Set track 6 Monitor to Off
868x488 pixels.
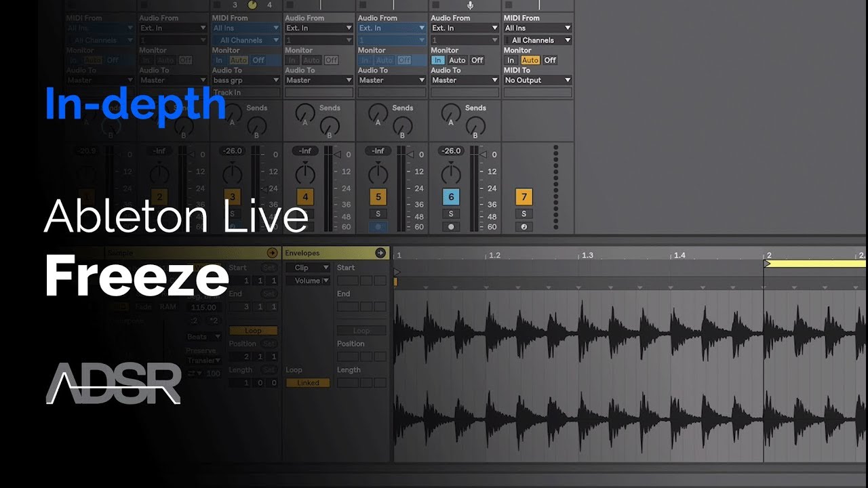point(477,60)
